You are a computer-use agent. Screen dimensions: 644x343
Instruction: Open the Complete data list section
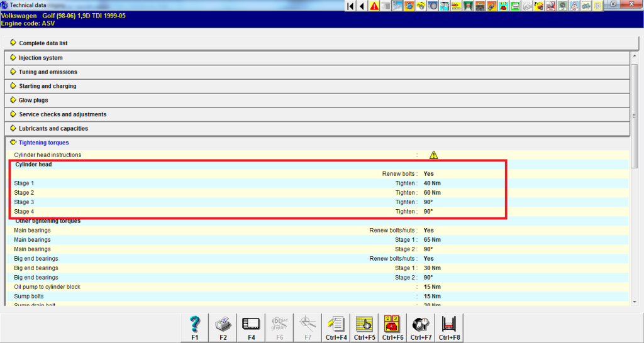[43, 43]
